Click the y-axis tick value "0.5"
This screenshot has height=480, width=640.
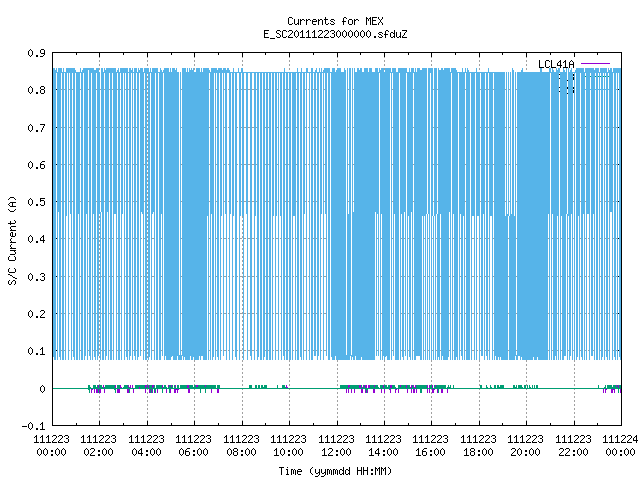(36, 202)
